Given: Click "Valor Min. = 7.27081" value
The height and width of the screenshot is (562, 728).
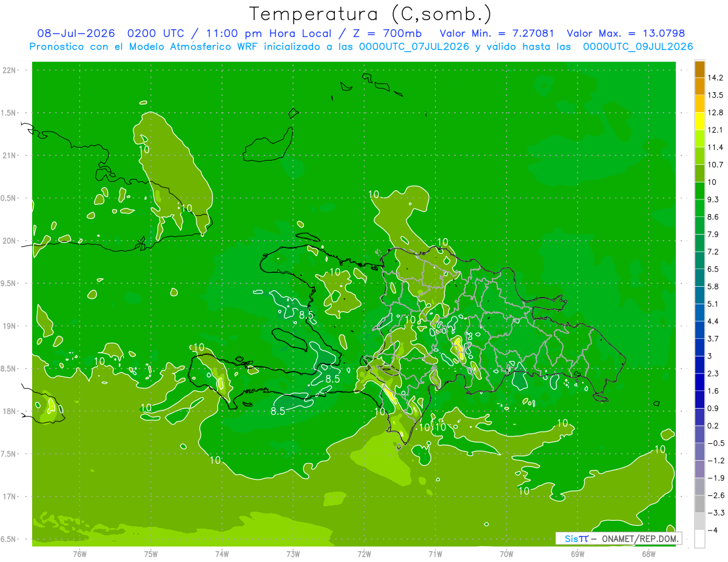Looking at the screenshot, I should click(x=496, y=33).
